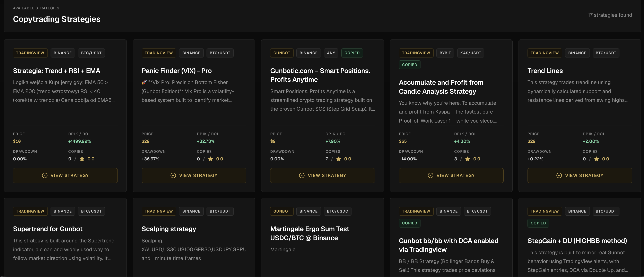Click COPIED badge on StepGain + DU card
Screen dimensions: 644x277
[x=538, y=223]
